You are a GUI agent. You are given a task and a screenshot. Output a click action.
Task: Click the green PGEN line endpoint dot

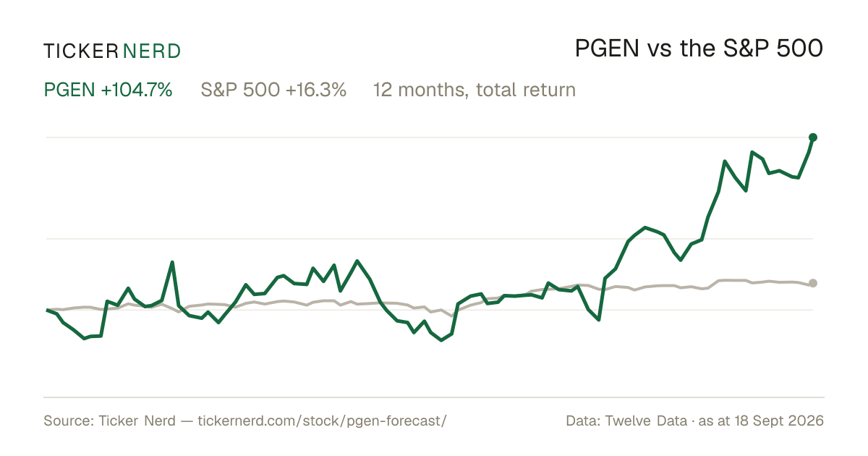pyautogui.click(x=813, y=137)
